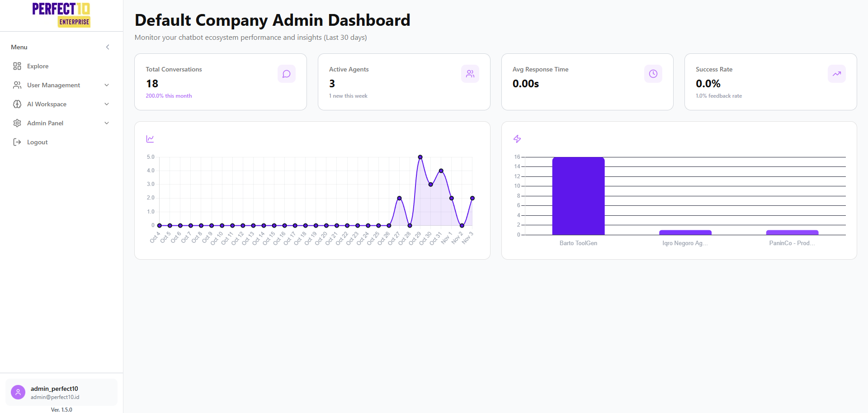Viewport: 868px width, 413px height.
Task: Open AI Workspace menu
Action: coord(61,104)
